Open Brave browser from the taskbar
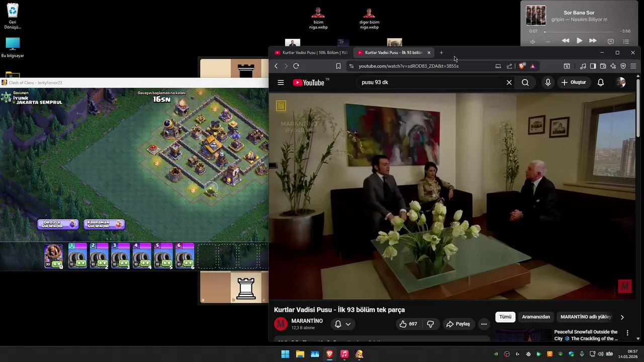 tap(330, 354)
